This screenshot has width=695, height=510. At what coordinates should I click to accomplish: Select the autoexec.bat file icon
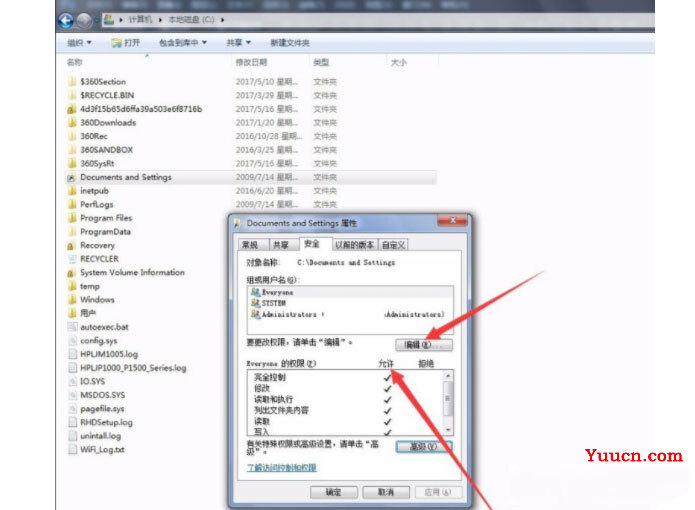click(72, 327)
